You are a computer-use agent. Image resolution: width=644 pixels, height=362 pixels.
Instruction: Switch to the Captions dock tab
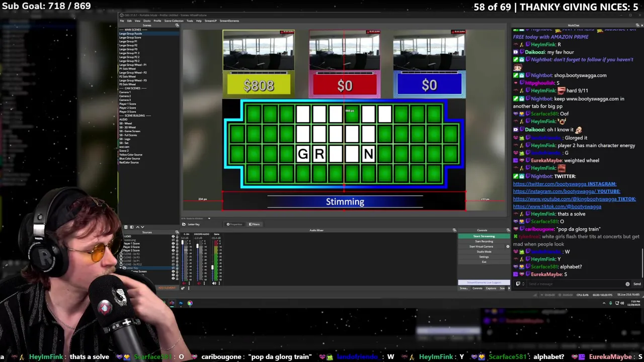tap(491, 288)
